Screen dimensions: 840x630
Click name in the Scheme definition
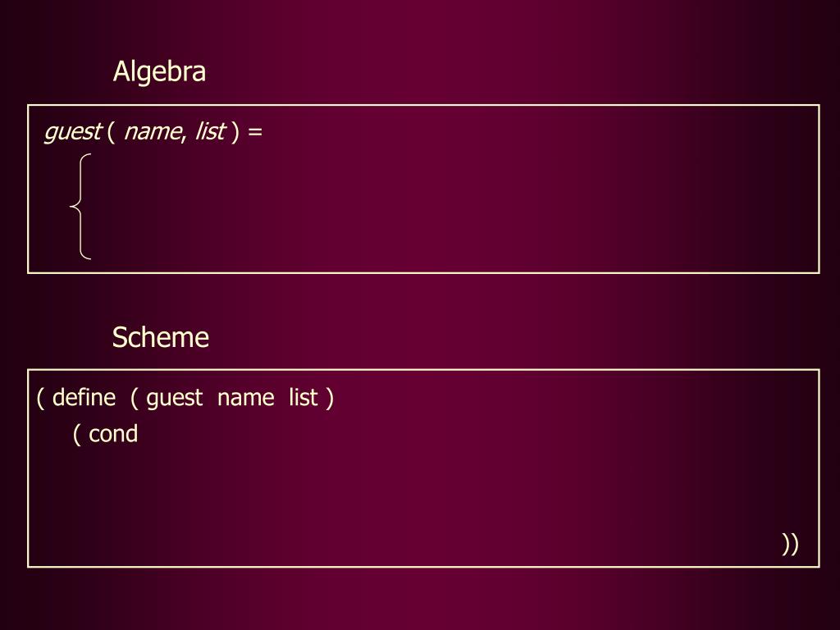coord(246,399)
